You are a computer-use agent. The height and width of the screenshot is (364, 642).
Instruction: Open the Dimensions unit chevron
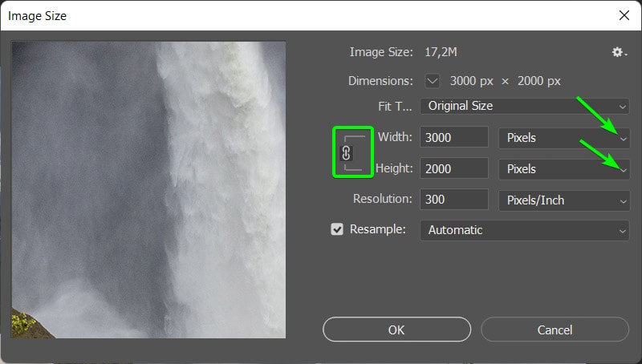point(433,80)
